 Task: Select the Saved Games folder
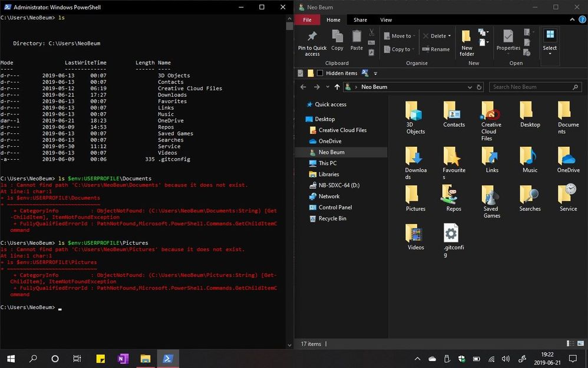[x=491, y=202]
